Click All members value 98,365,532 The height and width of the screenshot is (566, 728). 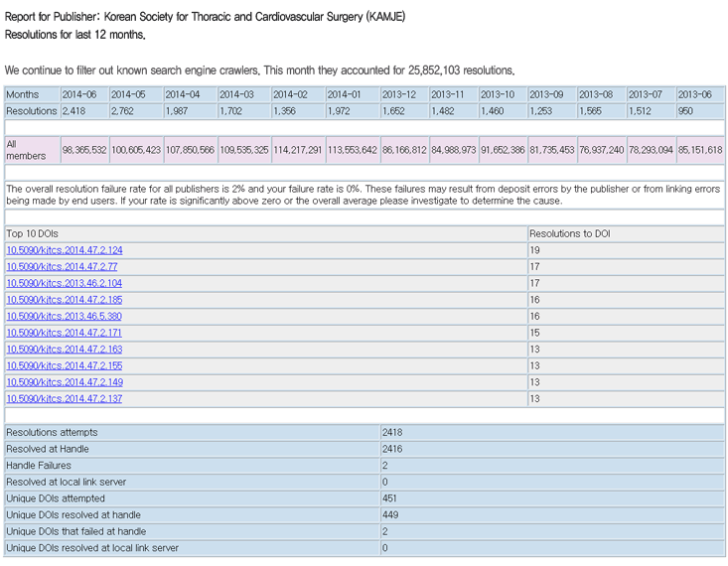tap(84, 150)
